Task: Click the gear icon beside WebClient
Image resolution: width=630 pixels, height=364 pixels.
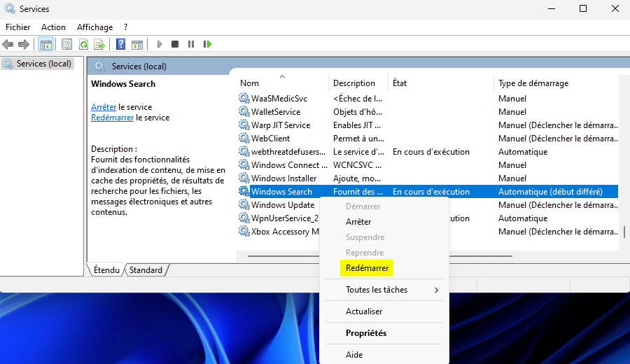Action: tap(244, 138)
